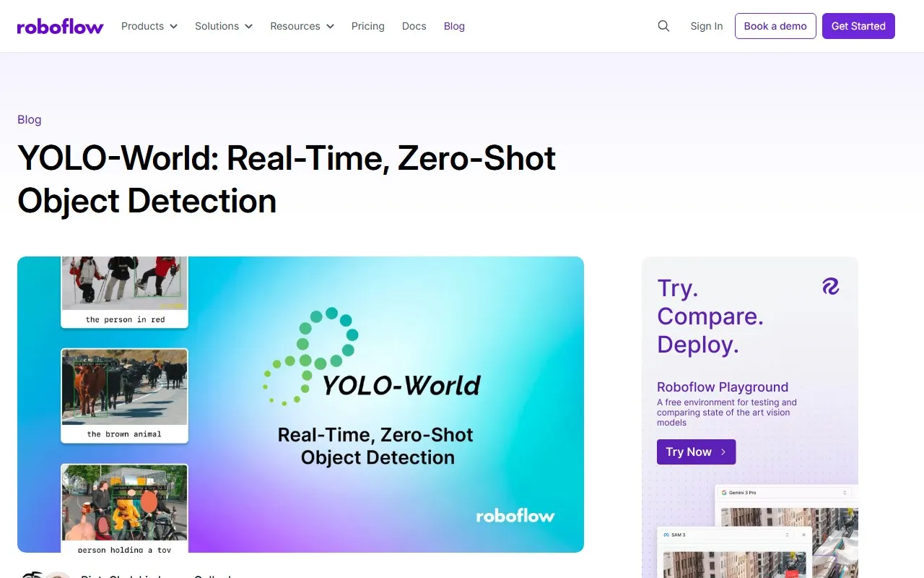The height and width of the screenshot is (578, 924).
Task: Click the arrow icon inside the Try Now button
Action: pyautogui.click(x=725, y=452)
